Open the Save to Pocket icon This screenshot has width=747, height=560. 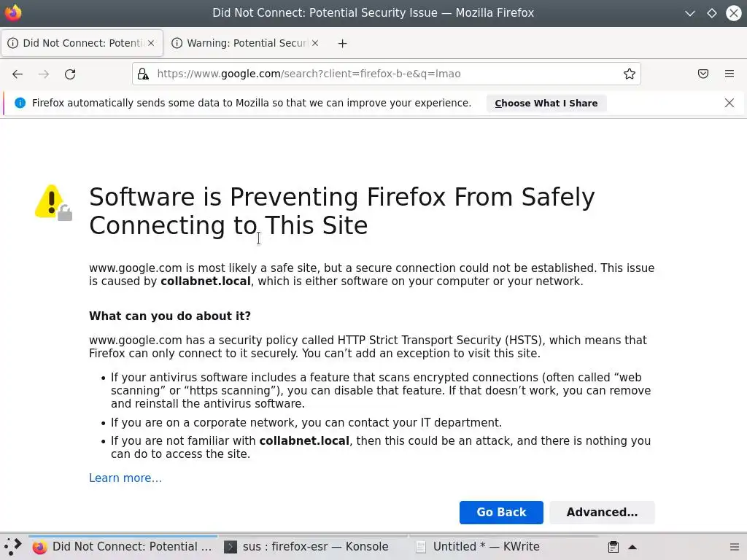coord(703,74)
